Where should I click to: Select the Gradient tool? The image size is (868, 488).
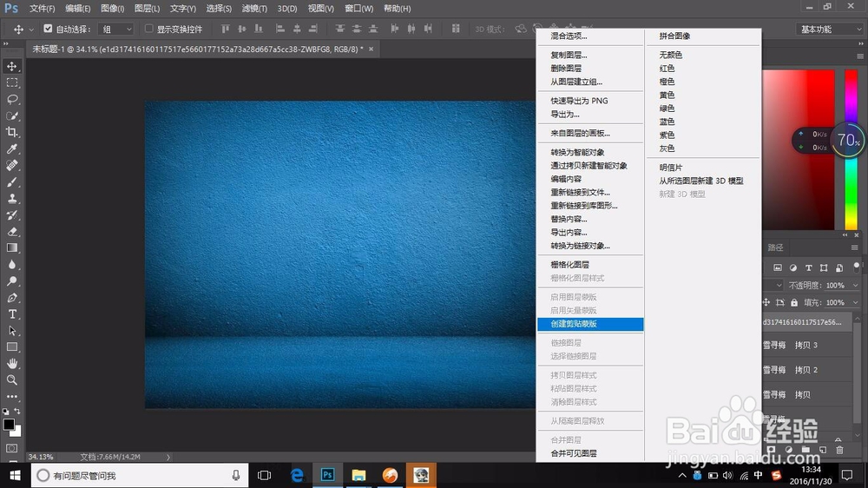(x=11, y=248)
